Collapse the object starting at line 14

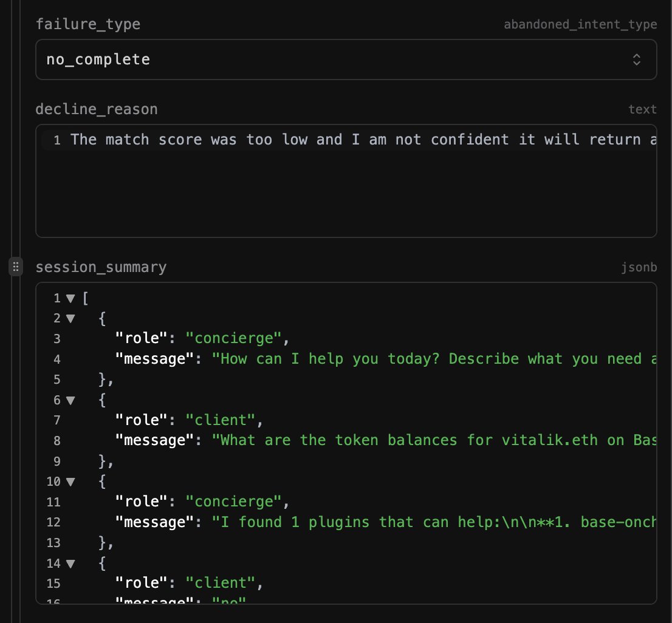coord(70,564)
